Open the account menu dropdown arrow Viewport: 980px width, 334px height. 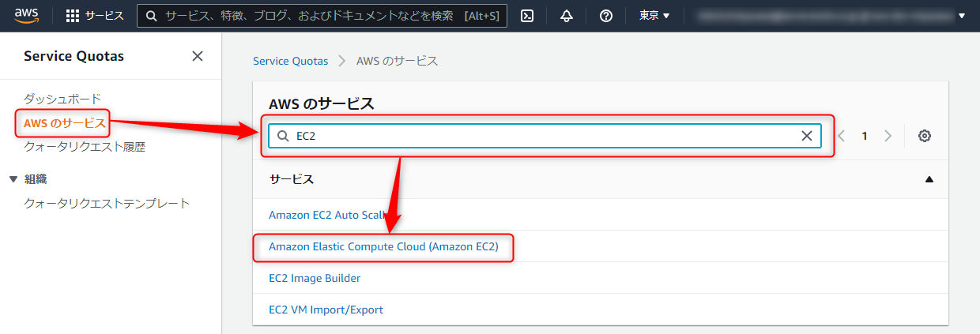962,16
